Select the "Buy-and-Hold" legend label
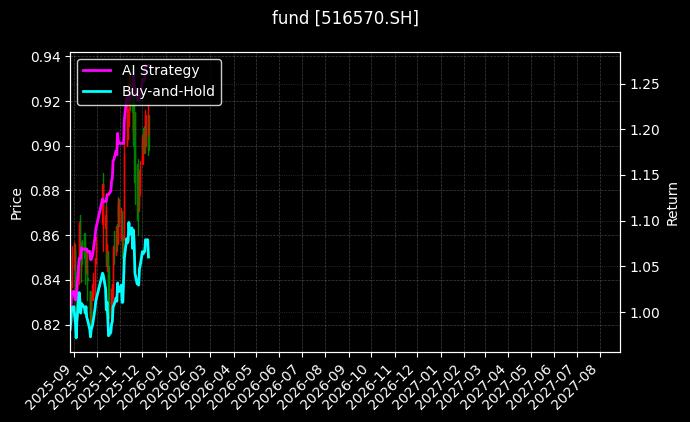The width and height of the screenshot is (690, 422). [x=168, y=91]
